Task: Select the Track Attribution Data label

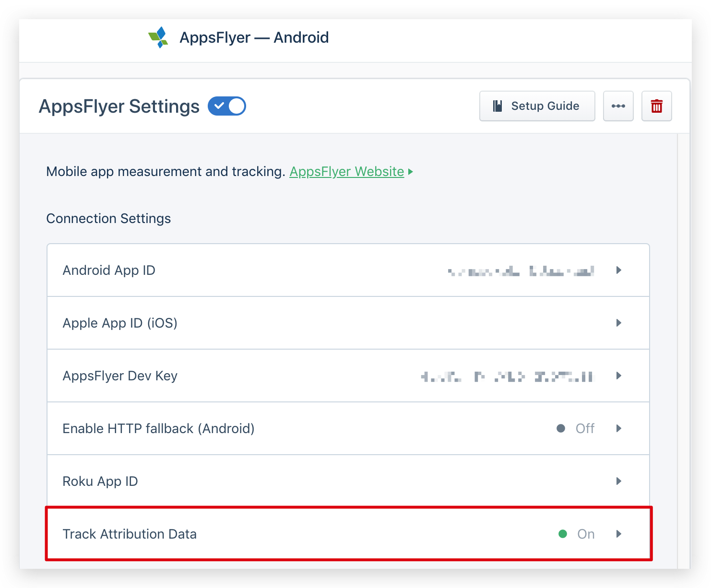Action: click(130, 534)
